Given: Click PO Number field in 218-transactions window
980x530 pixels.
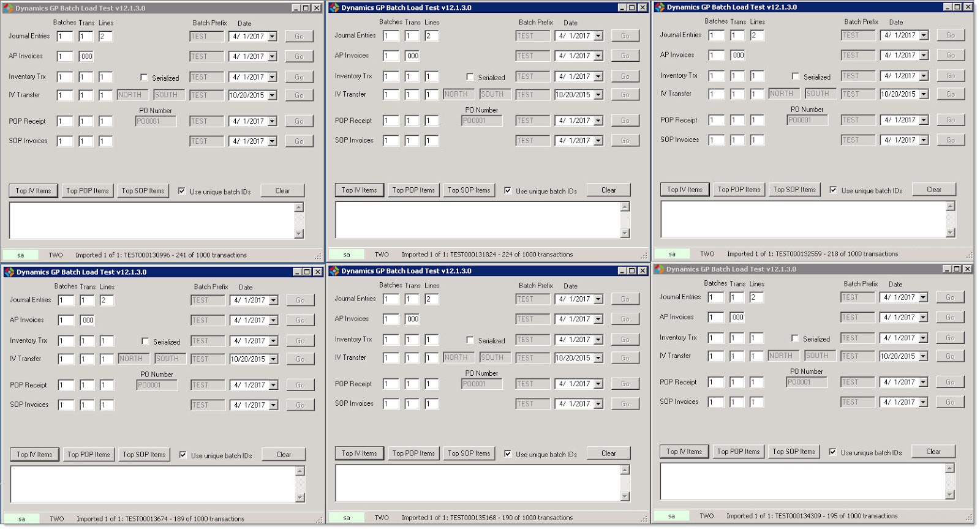Looking at the screenshot, I should coord(808,121).
